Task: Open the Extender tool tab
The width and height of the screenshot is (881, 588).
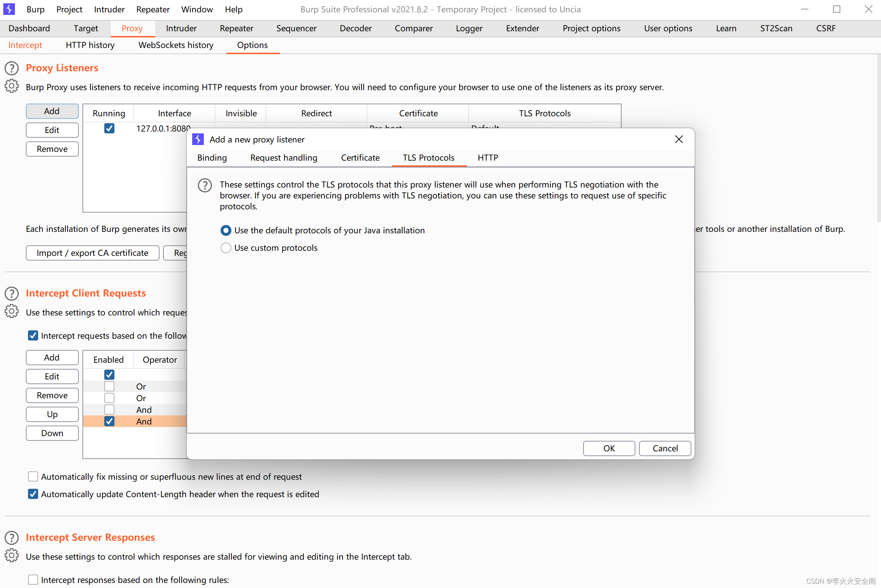Action: click(521, 28)
